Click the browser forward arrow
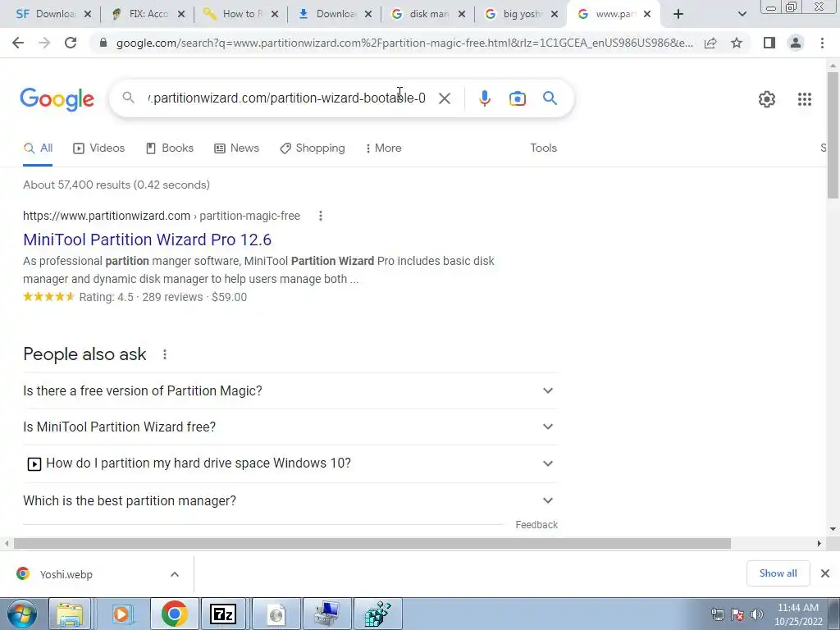The width and height of the screenshot is (840, 630). point(44,43)
